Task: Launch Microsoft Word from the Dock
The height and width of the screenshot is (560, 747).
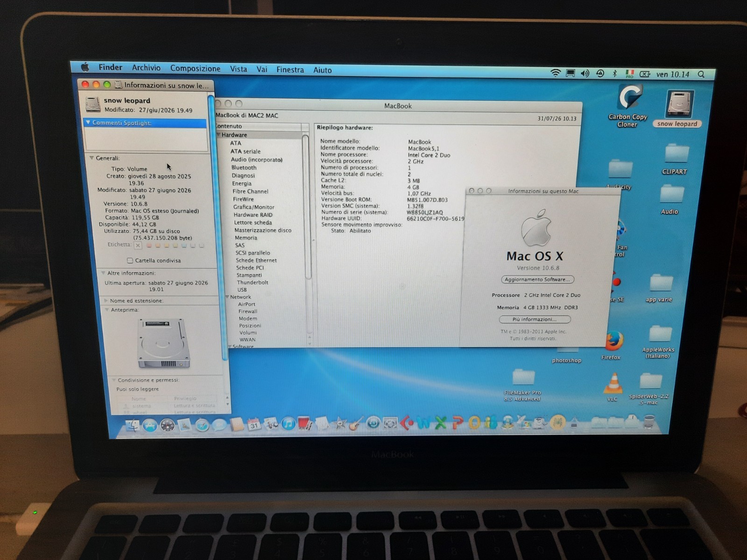Action: point(424,423)
